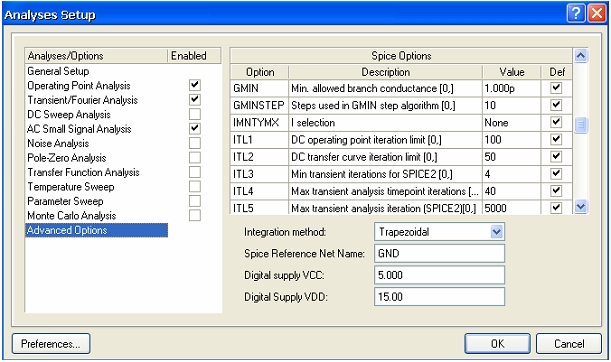Open Preferences... button
The height and width of the screenshot is (362, 611).
(x=51, y=344)
